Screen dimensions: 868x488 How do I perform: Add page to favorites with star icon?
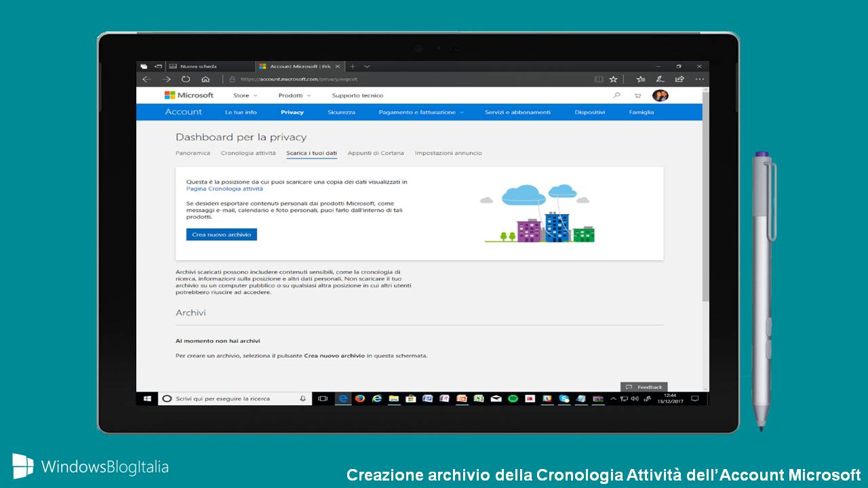(x=614, y=79)
